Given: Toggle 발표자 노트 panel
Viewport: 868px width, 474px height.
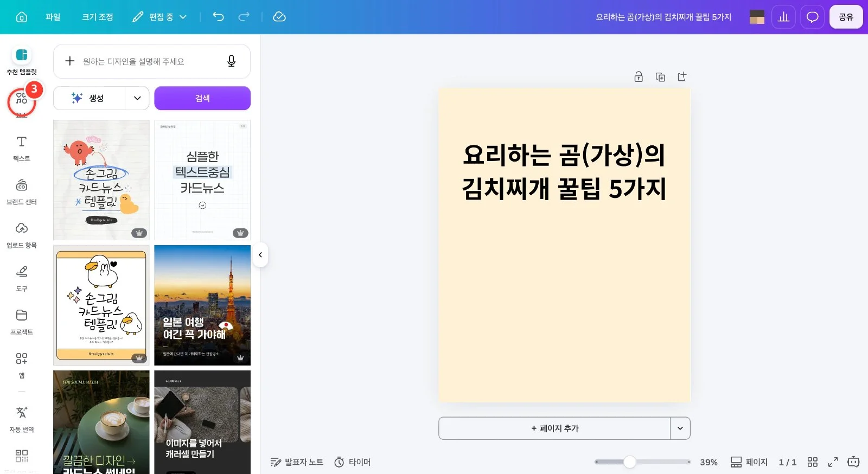Looking at the screenshot, I should click(x=297, y=462).
